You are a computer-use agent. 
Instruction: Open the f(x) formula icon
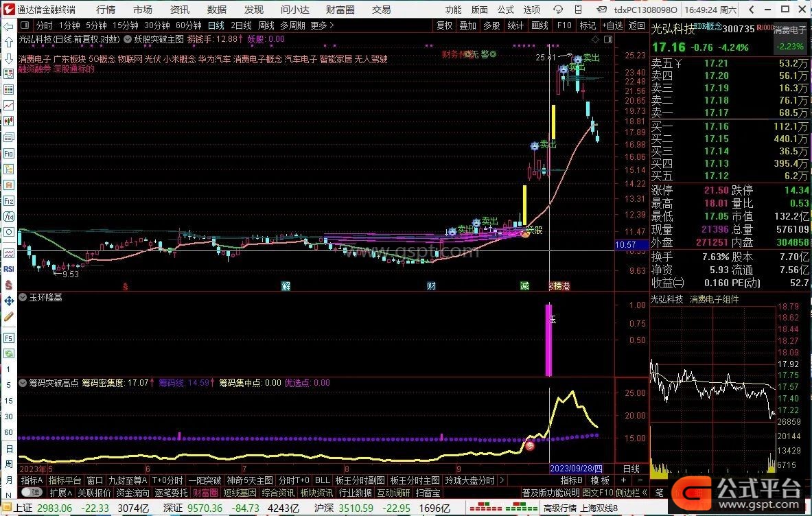click(x=9, y=216)
